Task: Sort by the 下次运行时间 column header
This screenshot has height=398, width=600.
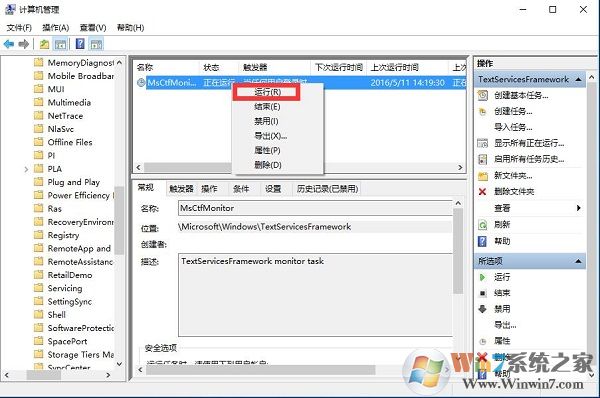Action: coord(339,67)
